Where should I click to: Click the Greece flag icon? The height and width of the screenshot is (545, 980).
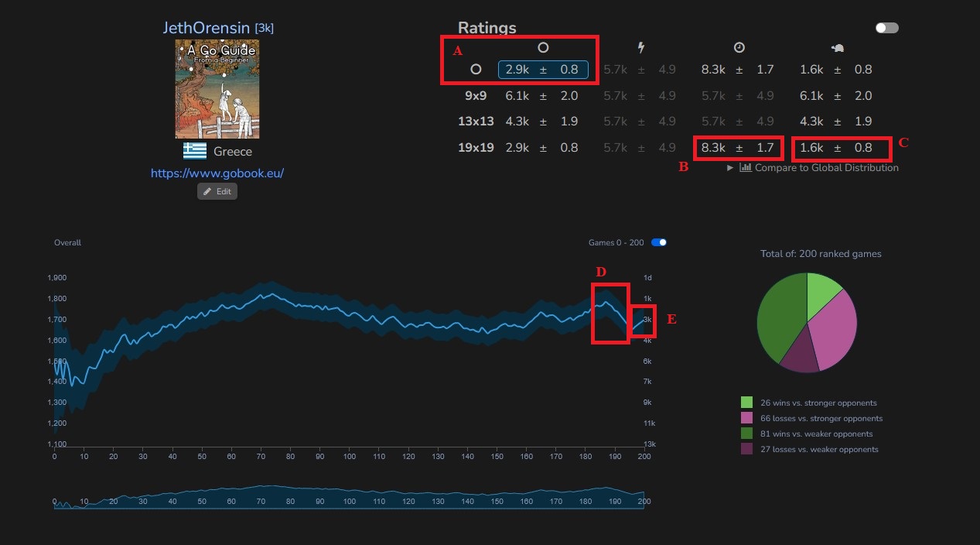click(195, 151)
